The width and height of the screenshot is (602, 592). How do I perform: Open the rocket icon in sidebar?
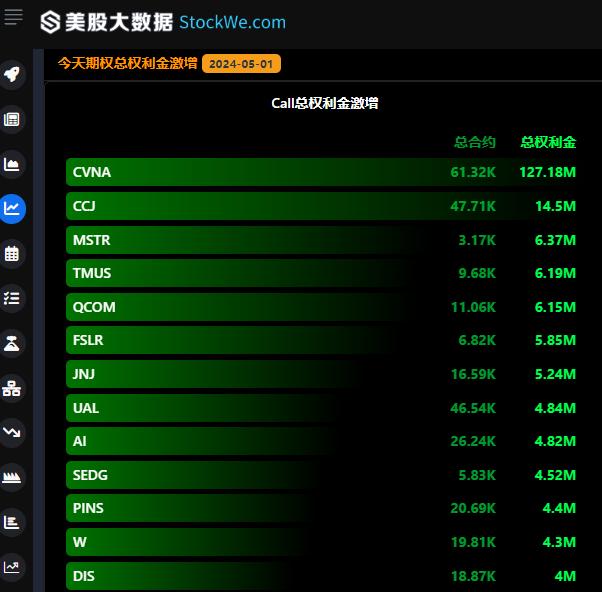tap(12, 74)
